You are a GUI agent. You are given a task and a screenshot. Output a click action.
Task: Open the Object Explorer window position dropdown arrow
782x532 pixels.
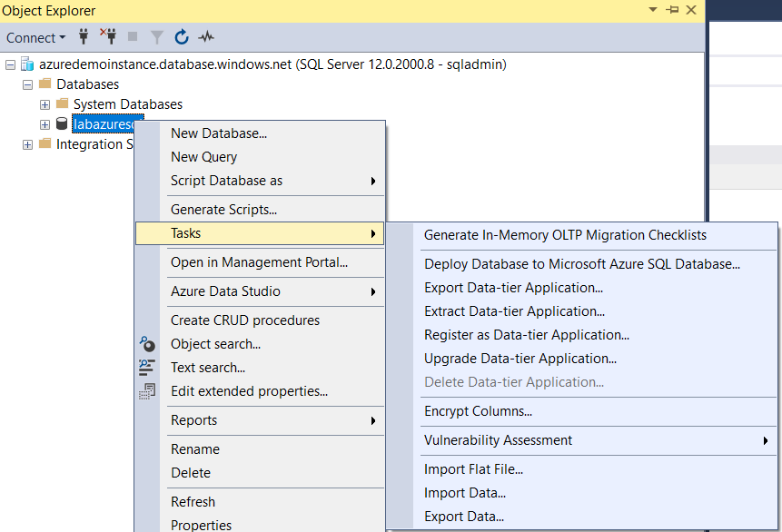tap(653, 10)
